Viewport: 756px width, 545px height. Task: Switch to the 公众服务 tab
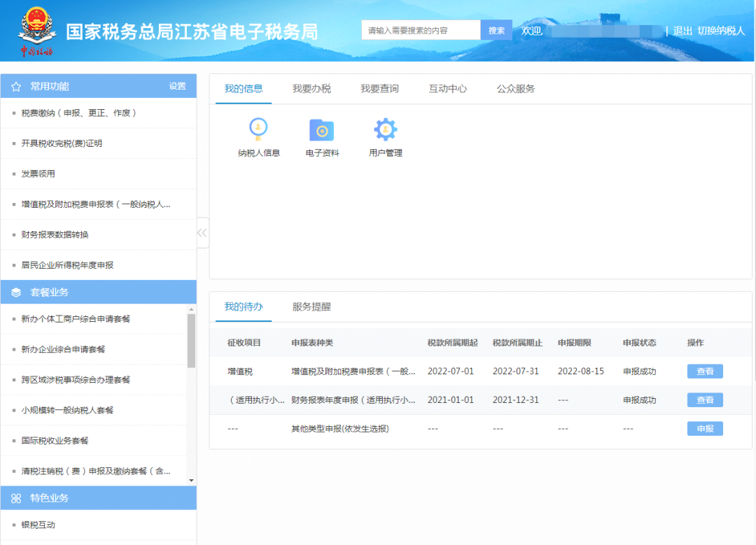[516, 89]
